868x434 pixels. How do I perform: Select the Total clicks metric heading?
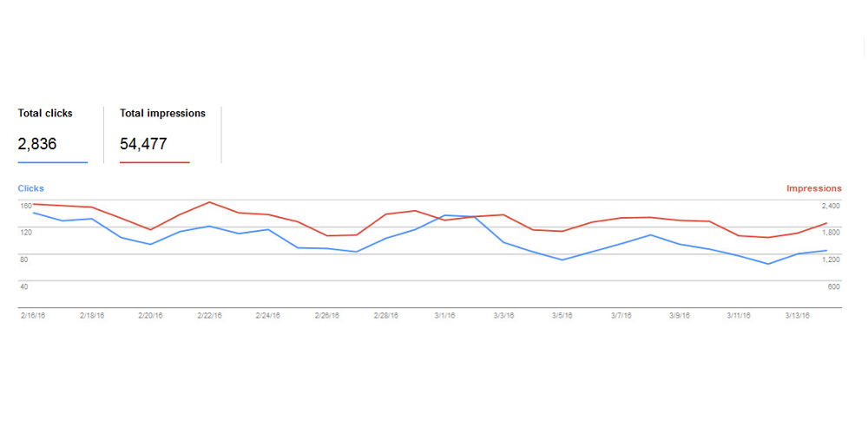tap(45, 114)
